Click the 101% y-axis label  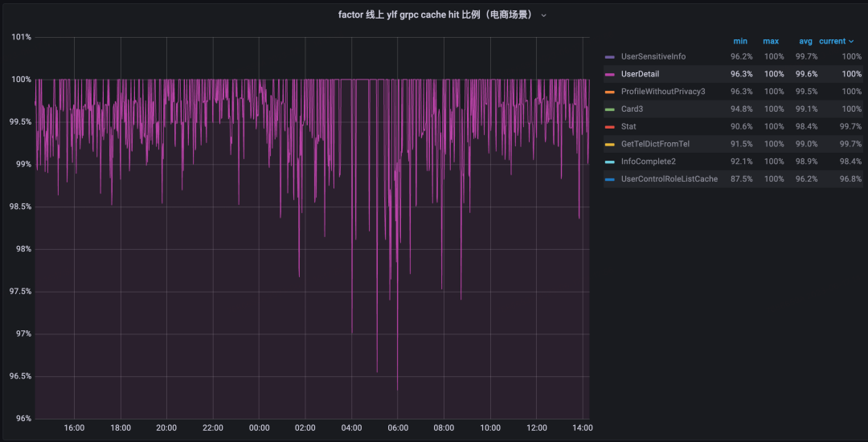22,37
